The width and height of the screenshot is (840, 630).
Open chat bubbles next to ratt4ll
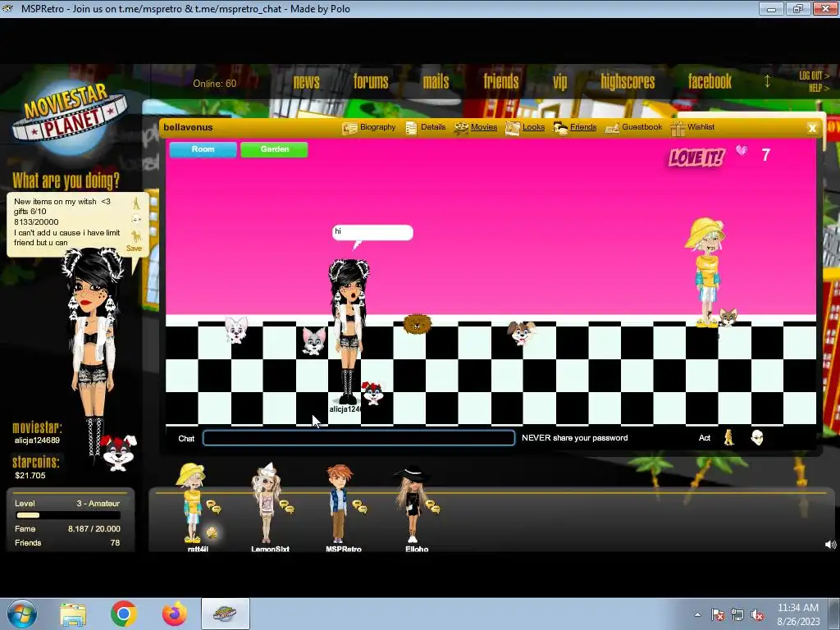[x=213, y=506]
